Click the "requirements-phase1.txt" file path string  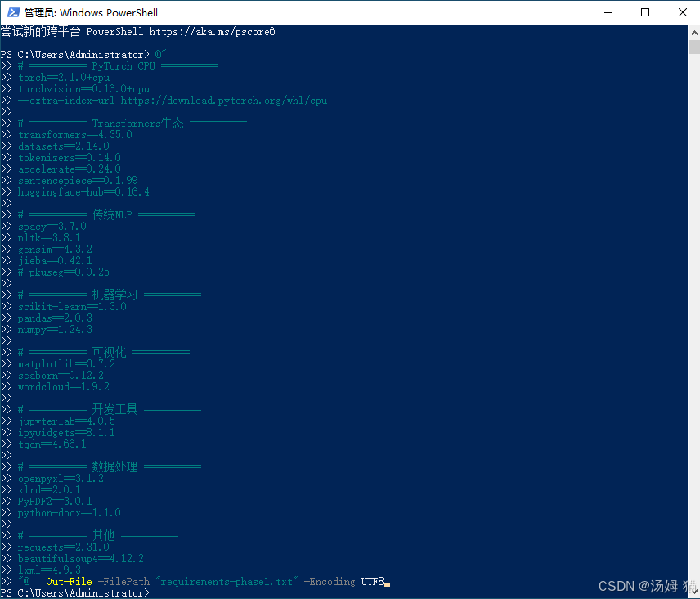click(227, 582)
